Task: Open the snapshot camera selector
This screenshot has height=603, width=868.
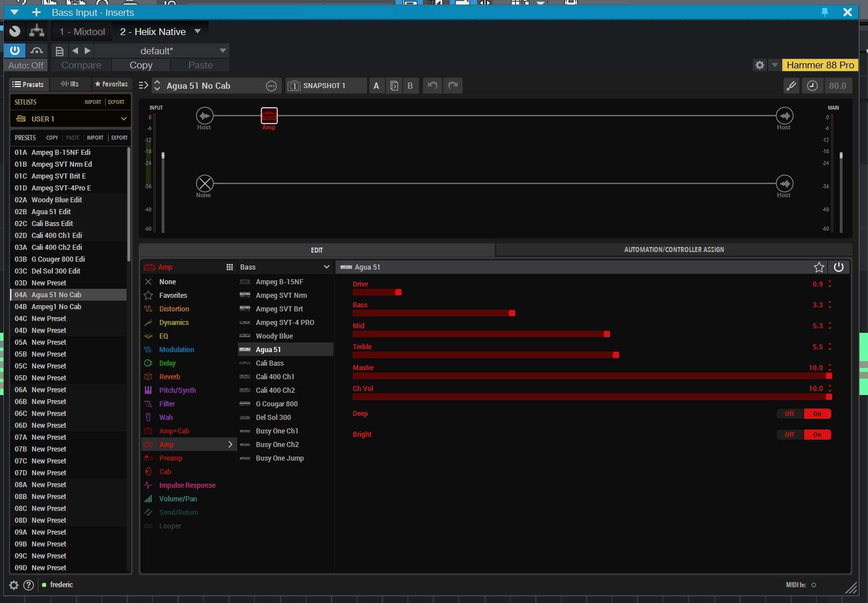Action: [294, 86]
